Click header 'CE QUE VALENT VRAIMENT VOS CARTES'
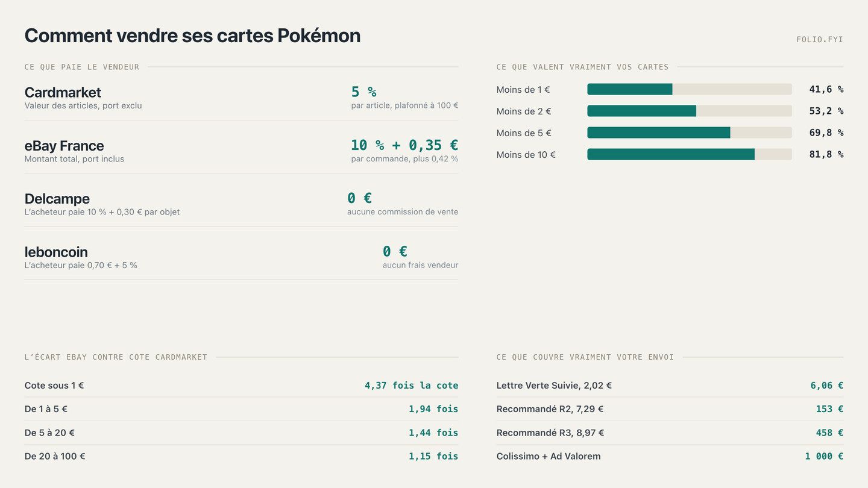This screenshot has width=868, height=488. [582, 67]
